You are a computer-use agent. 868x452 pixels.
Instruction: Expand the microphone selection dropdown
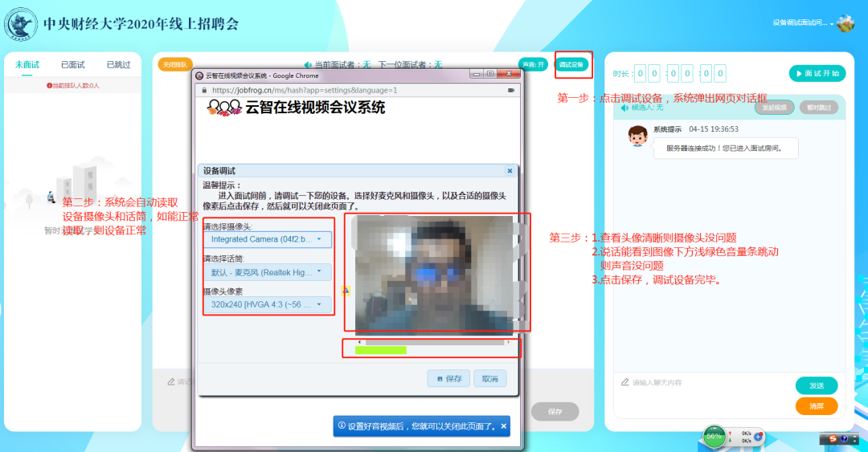267,272
